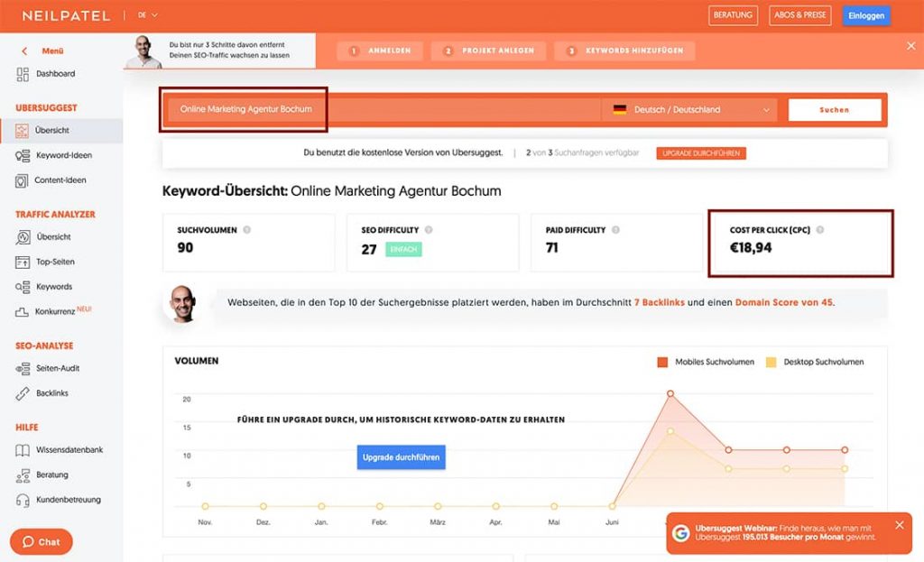
Task: Click the Einloggen button
Action: (x=866, y=16)
